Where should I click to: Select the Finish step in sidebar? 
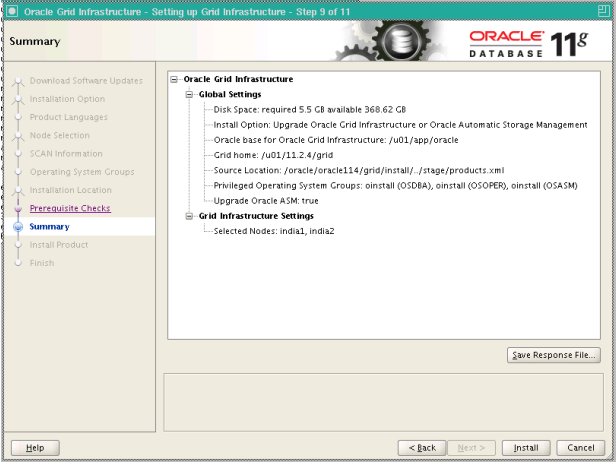42,263
